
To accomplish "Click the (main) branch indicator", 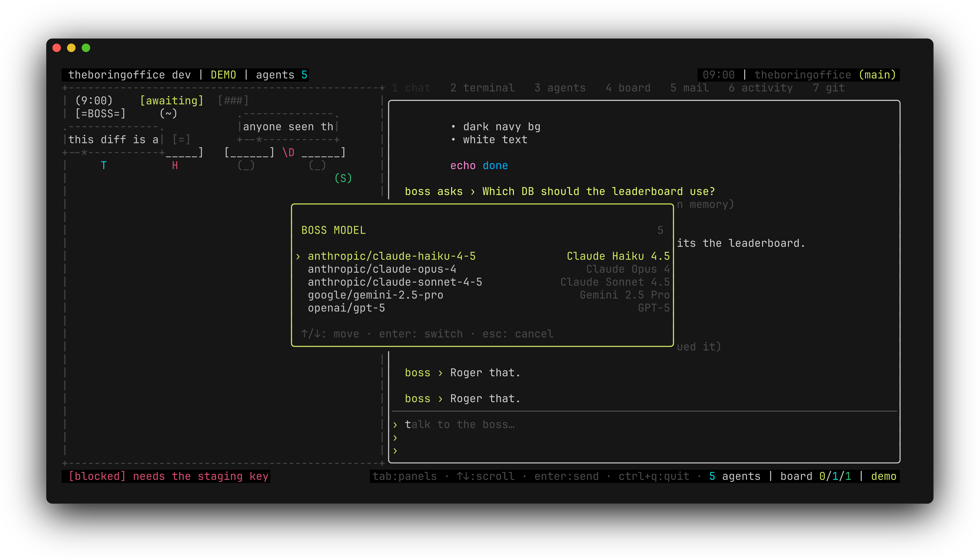I will point(877,75).
